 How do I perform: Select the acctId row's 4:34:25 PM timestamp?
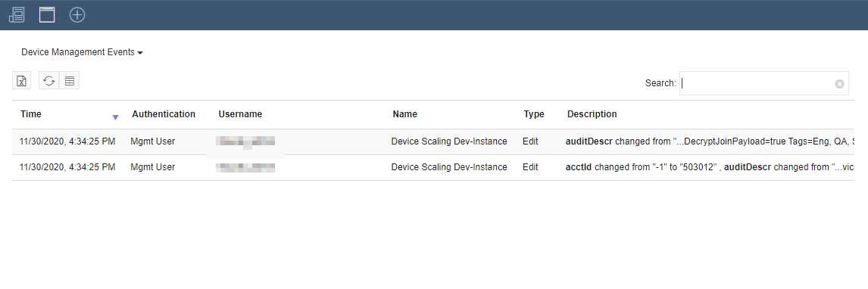point(67,167)
